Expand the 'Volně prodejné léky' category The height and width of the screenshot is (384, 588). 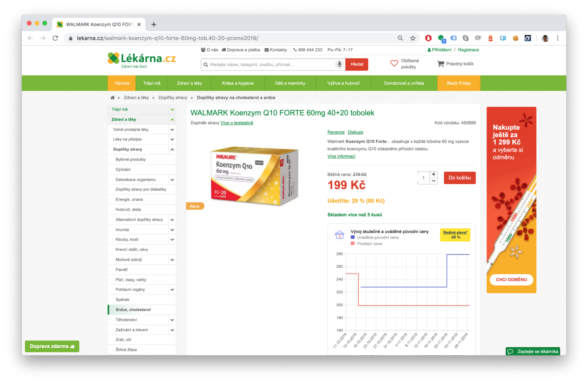pos(172,129)
